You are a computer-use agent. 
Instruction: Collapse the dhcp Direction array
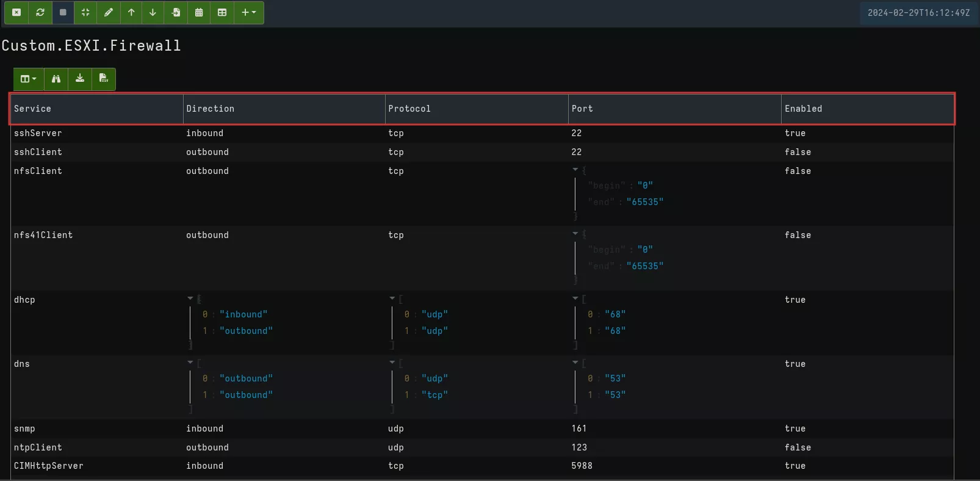(190, 298)
